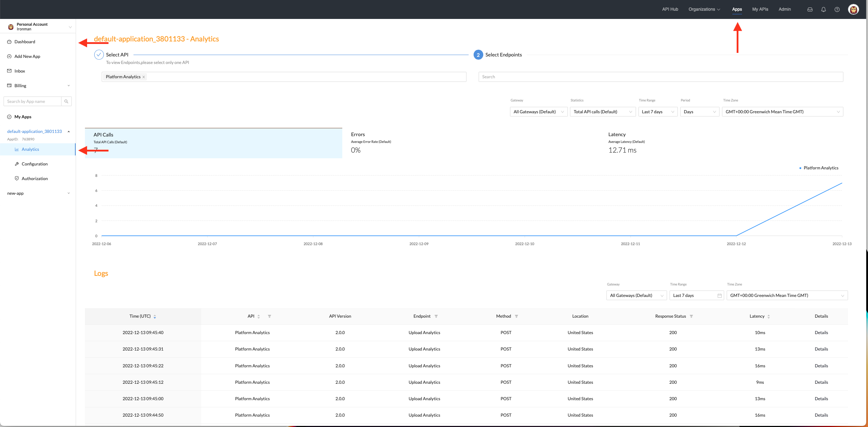Expand the Time Range Last 7 days dropdown
This screenshot has width=868, height=427.
point(658,112)
